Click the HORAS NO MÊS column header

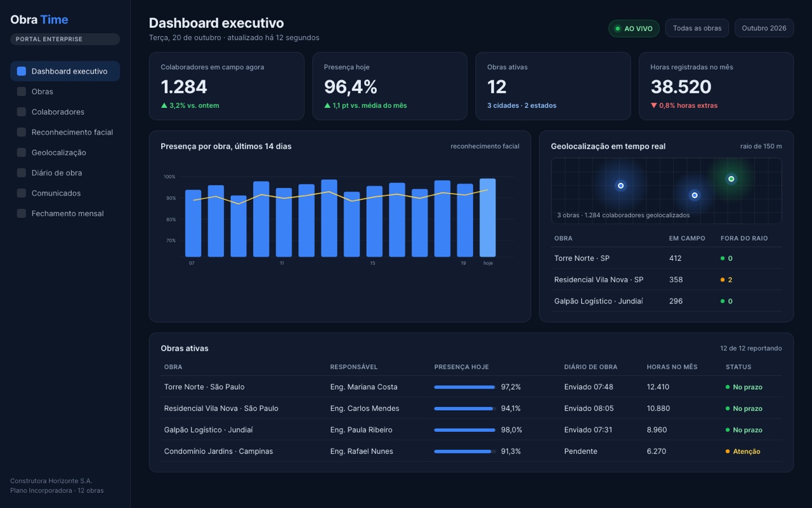click(672, 367)
